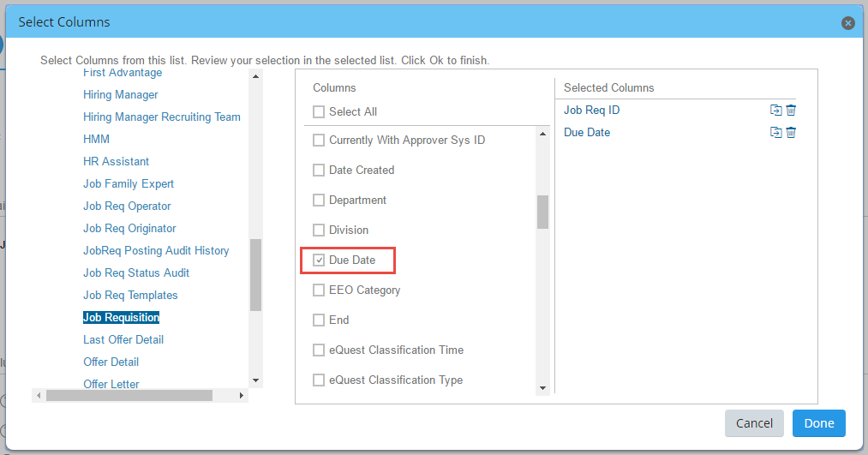Enable the End column checkbox

click(x=319, y=320)
